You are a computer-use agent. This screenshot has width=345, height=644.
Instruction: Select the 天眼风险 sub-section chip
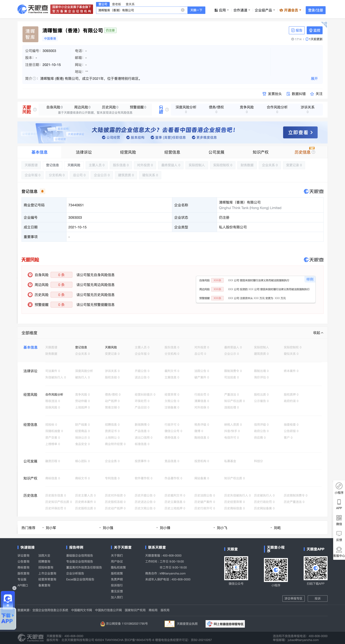click(74, 165)
